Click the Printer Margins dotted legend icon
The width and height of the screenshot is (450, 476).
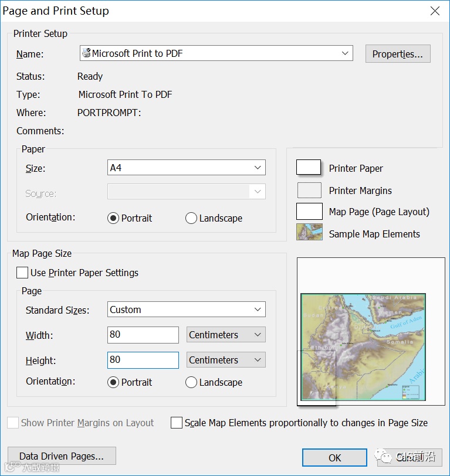point(309,190)
